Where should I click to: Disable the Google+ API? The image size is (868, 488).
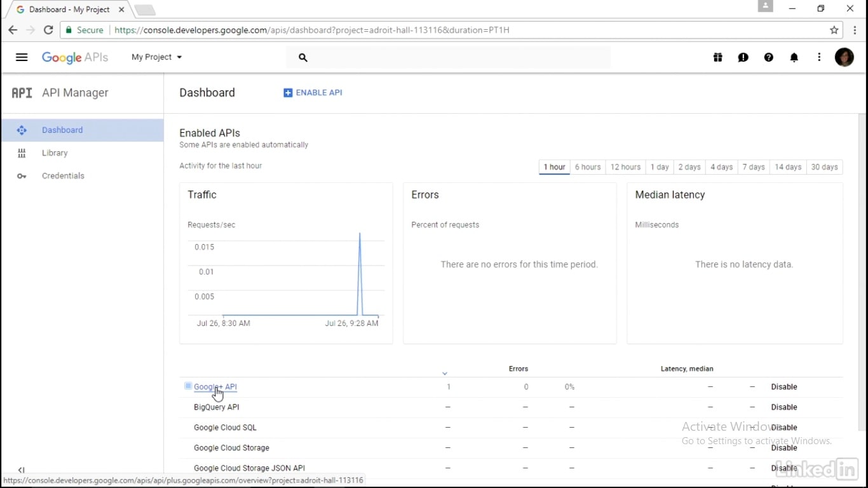click(784, 387)
